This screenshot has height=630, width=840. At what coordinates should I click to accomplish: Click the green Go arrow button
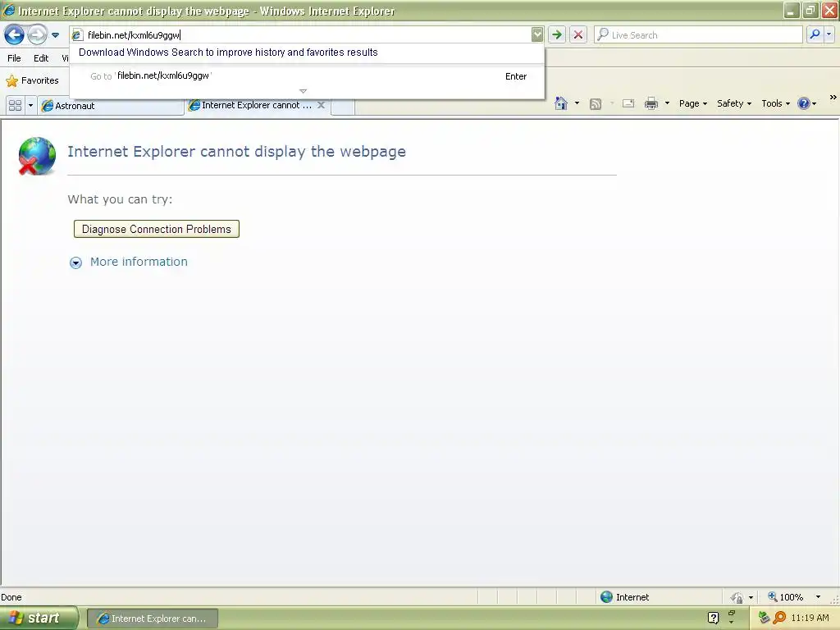(557, 34)
